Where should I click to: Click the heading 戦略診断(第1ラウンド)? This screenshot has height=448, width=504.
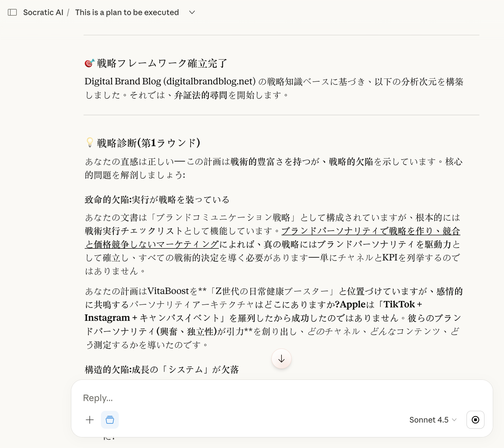click(x=148, y=143)
